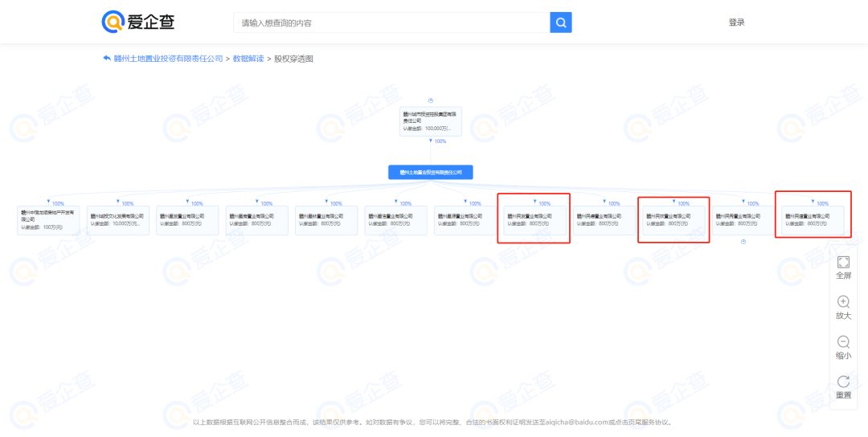Expand parents above 赣州城市投资控股集团 node
The width and height of the screenshot is (868, 437).
point(431,100)
